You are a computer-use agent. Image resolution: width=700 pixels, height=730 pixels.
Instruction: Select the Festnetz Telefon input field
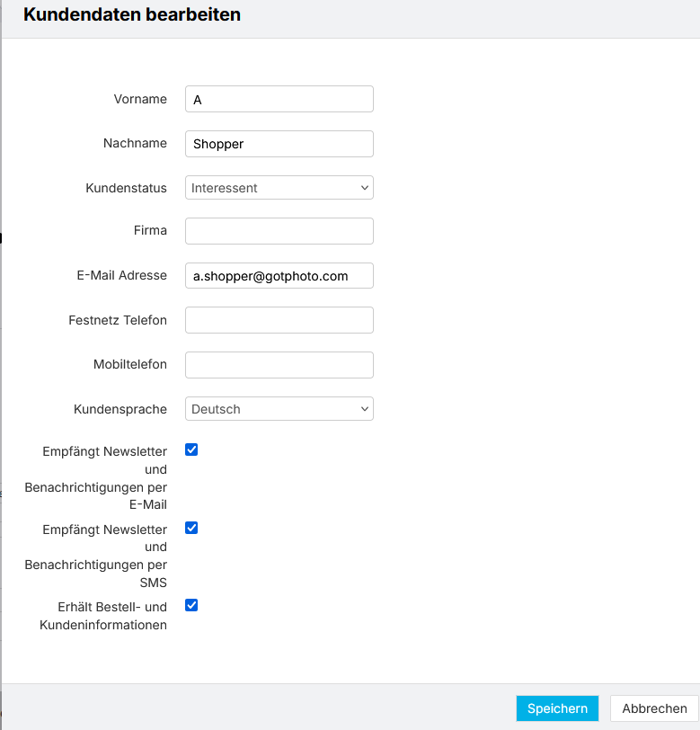click(x=279, y=320)
